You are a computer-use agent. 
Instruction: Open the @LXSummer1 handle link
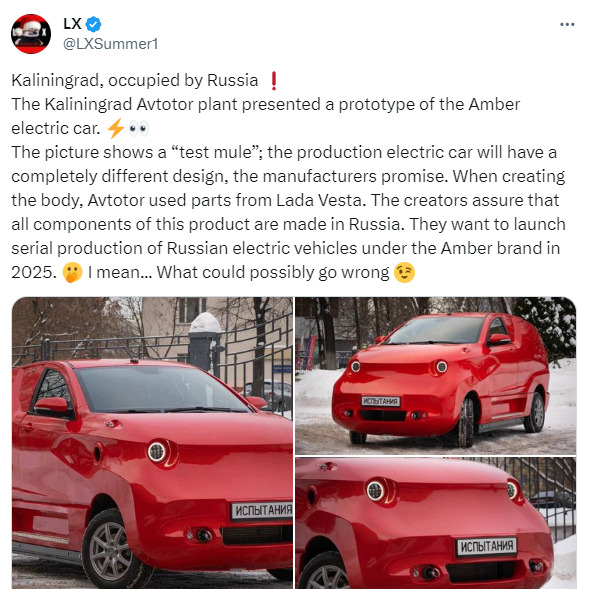click(x=110, y=44)
